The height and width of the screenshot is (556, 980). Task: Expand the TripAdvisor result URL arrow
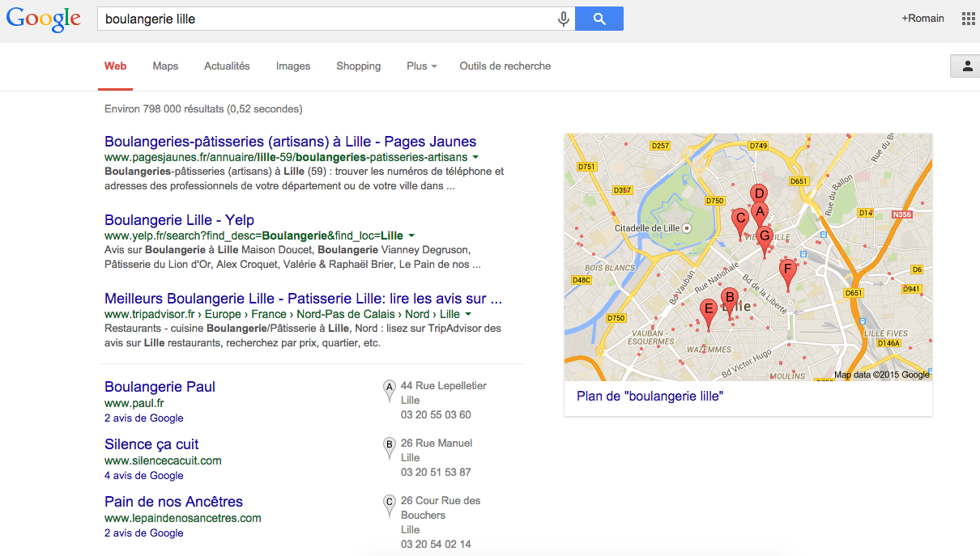(x=468, y=314)
